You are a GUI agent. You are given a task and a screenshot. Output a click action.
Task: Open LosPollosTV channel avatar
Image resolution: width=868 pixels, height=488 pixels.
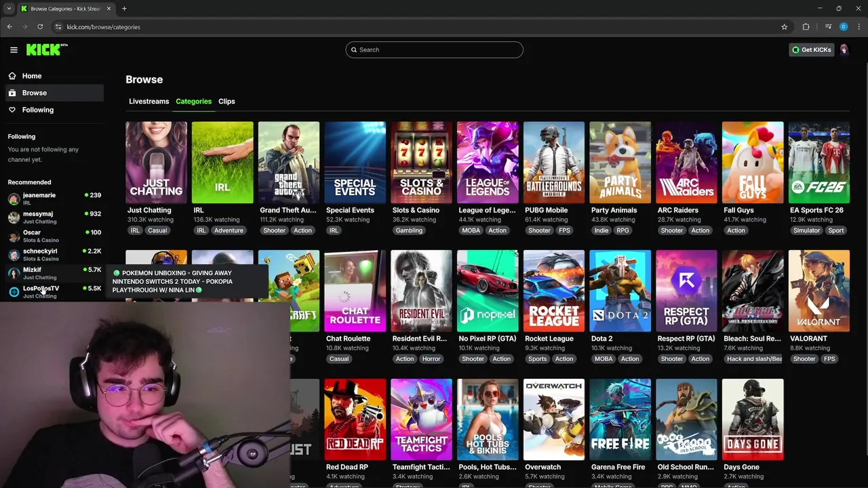14,292
